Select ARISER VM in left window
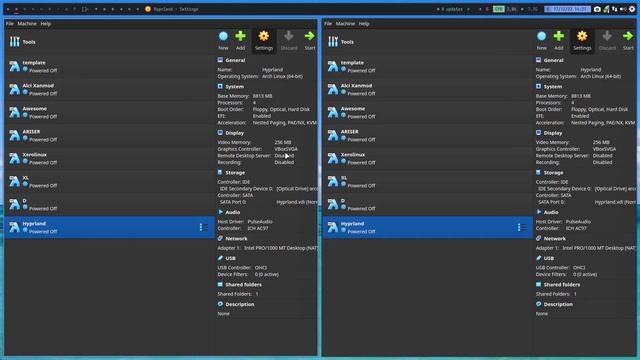Screen dimensions: 640x360 point(109,135)
